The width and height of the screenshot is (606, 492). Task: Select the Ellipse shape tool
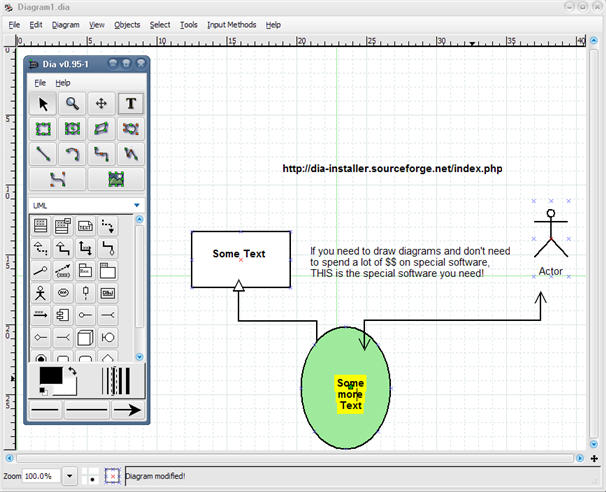(x=72, y=129)
